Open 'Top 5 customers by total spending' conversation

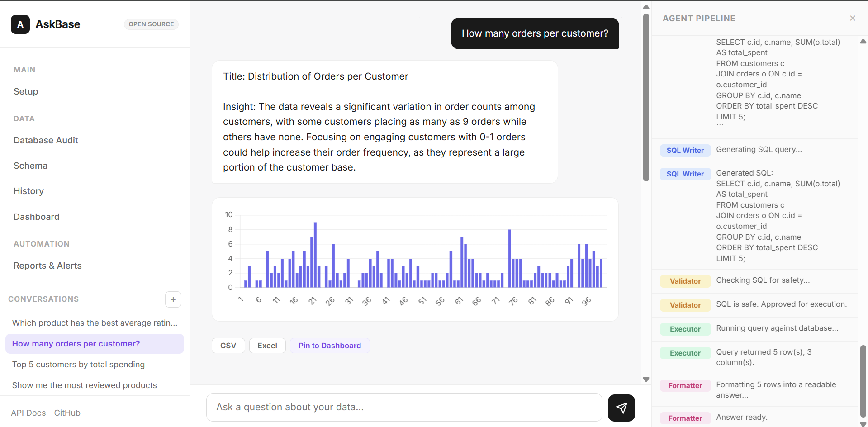point(78,365)
